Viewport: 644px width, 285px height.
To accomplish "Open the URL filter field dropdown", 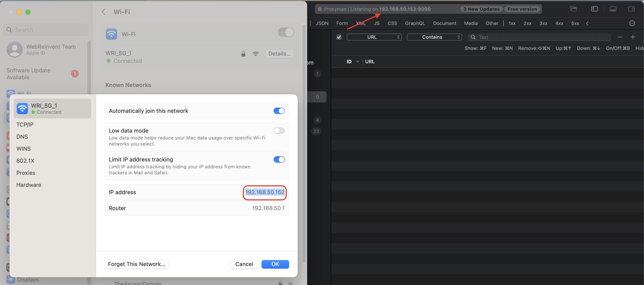I will coord(374,37).
